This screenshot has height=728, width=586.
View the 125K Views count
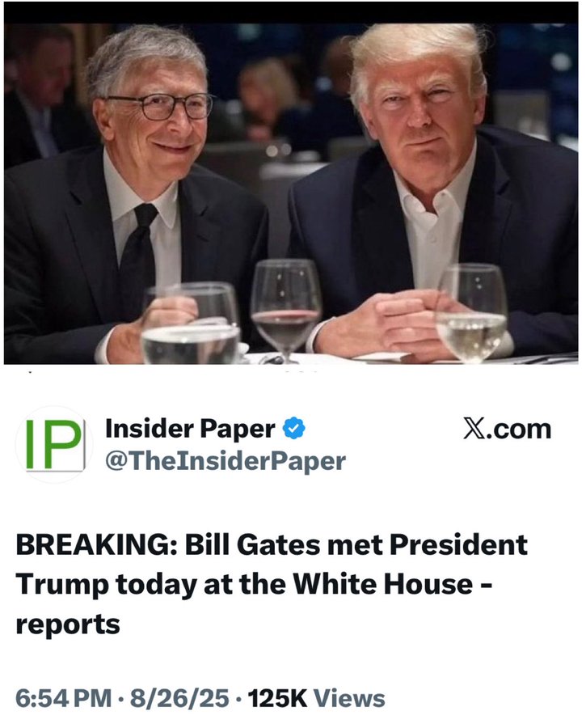coord(316,698)
